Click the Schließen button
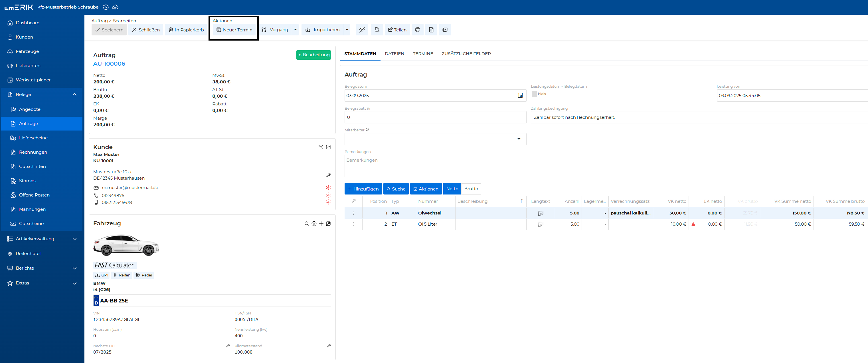This screenshot has height=363, width=868. [146, 30]
